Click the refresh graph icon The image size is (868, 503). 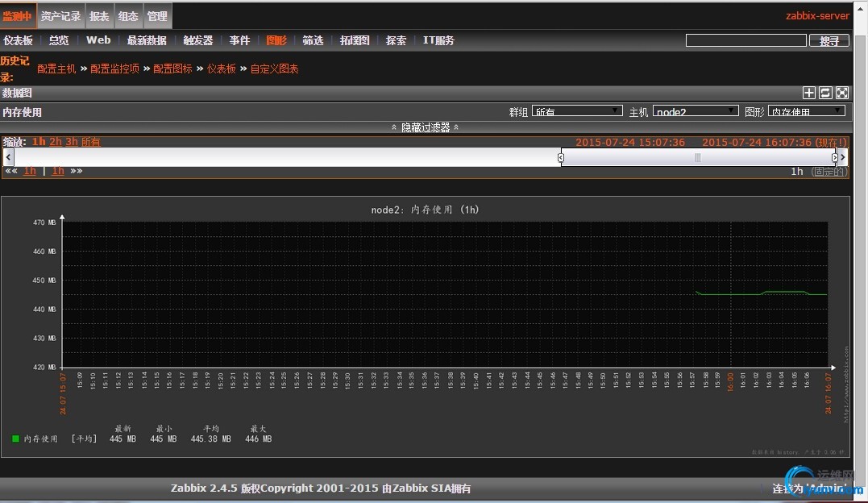point(825,93)
